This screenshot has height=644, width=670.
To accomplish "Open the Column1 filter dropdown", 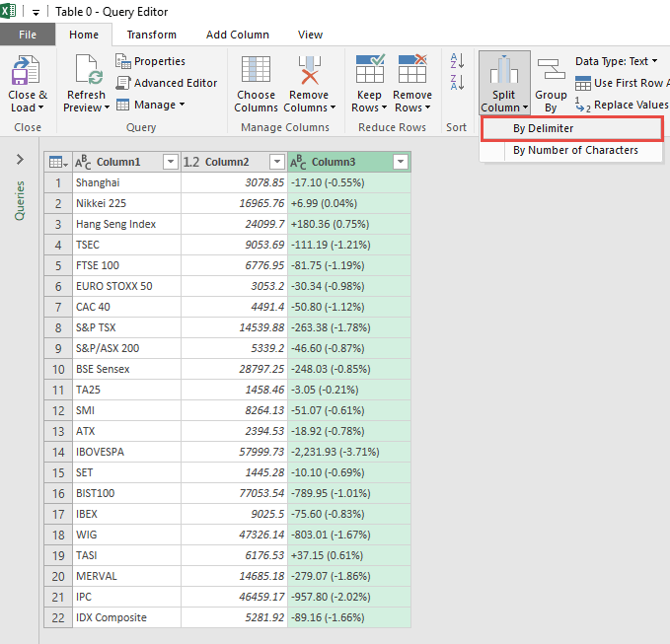I will [x=171, y=162].
